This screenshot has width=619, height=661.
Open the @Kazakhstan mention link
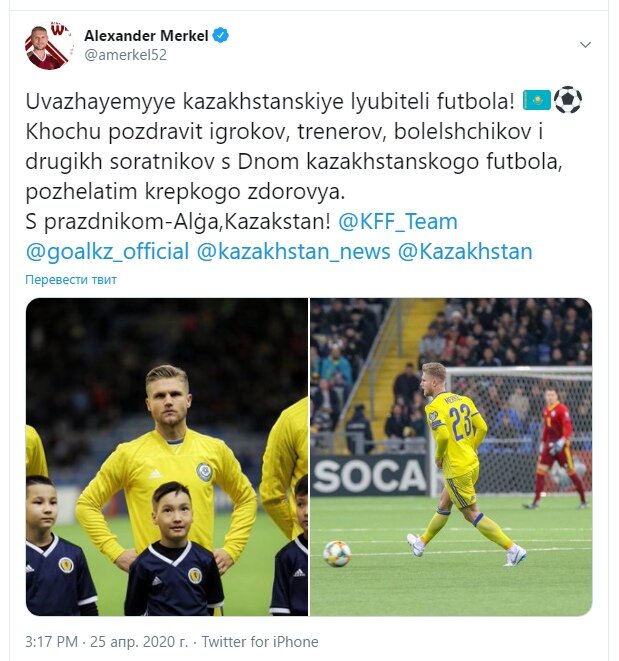(465, 252)
